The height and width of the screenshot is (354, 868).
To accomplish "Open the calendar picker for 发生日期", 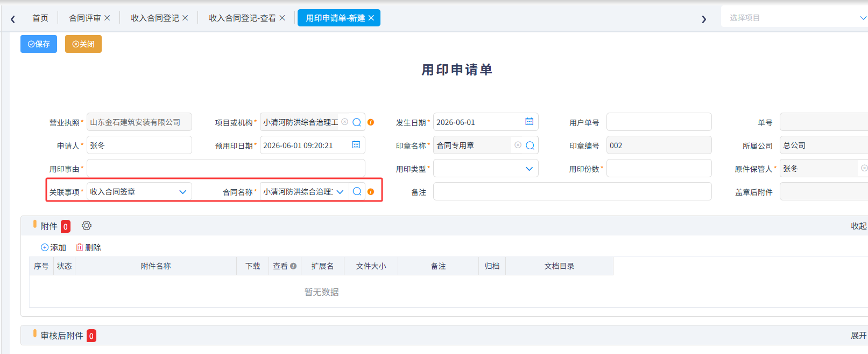I will (530, 122).
